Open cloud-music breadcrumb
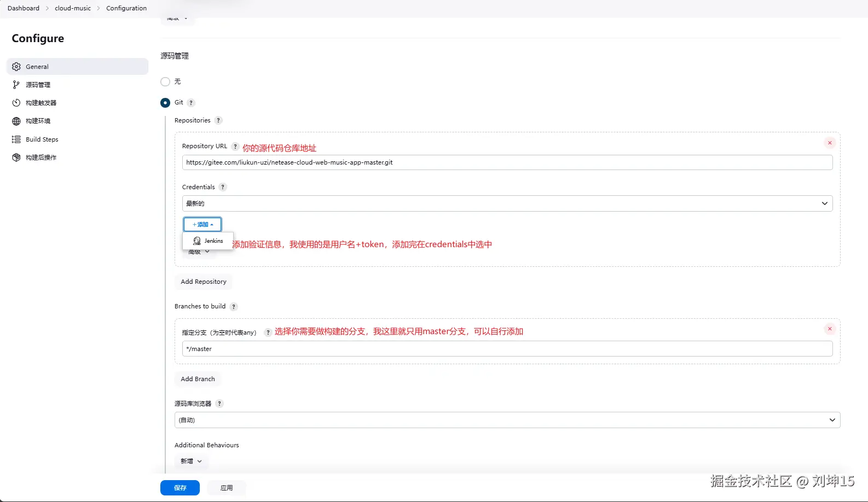The height and width of the screenshot is (502, 868). [x=73, y=8]
